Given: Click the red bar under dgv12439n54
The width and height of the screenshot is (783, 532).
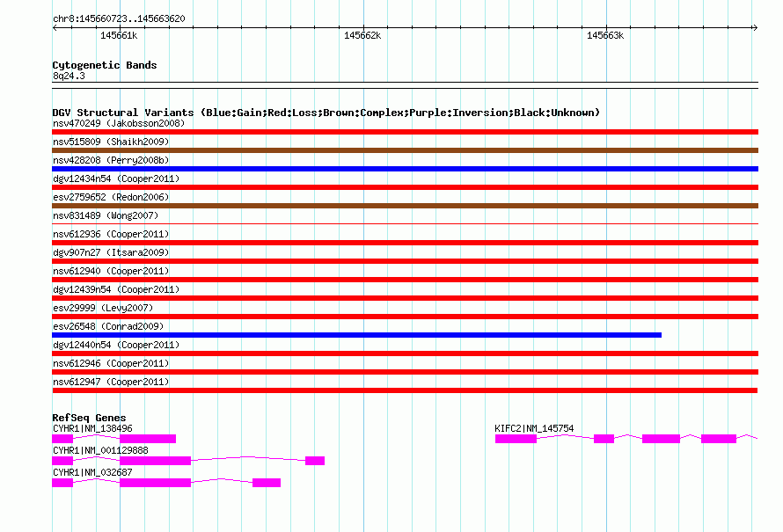Looking at the screenshot, I should [x=405, y=298].
